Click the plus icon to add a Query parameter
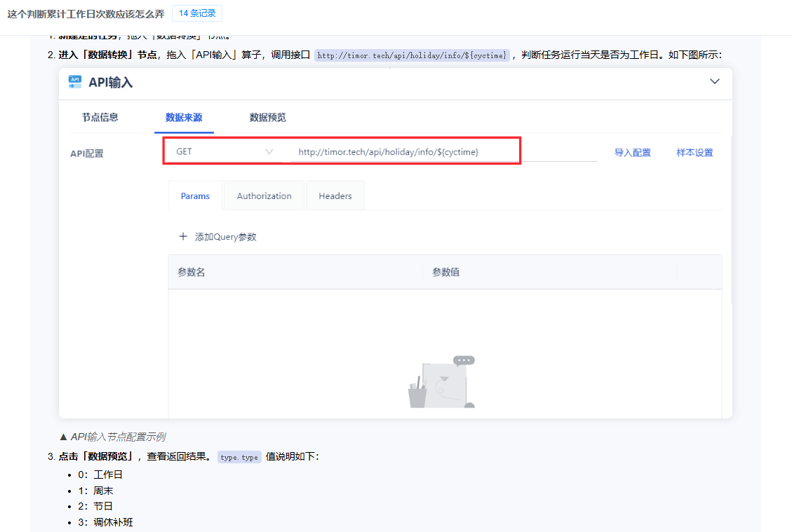The image size is (792, 532). [x=183, y=237]
